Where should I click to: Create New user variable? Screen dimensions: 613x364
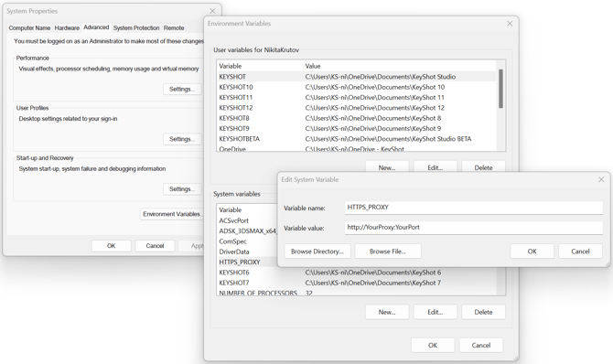[x=387, y=167]
